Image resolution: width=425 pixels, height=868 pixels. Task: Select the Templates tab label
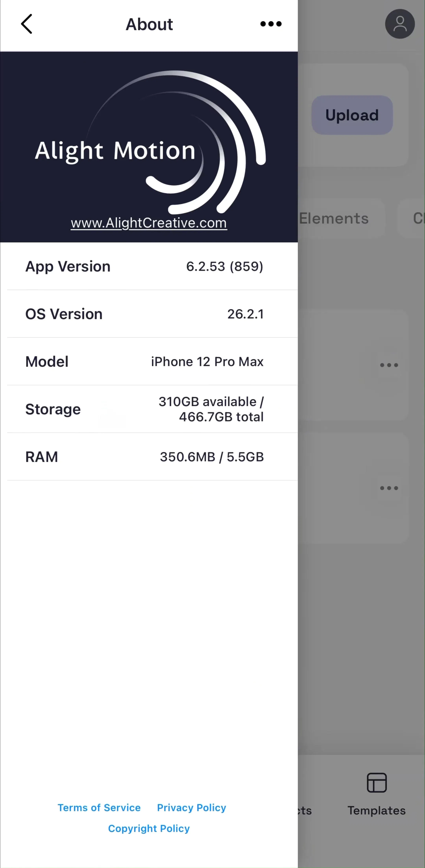376,810
